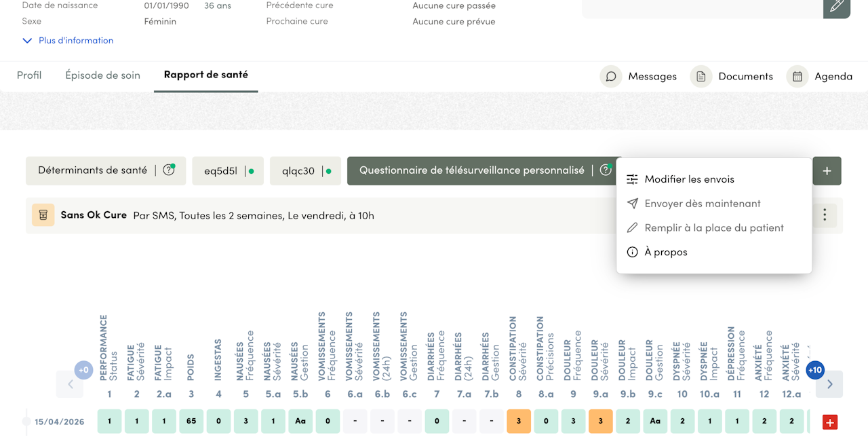Screen dimensions: 868x446
Task: Click the Agenda calendar icon
Action: [797, 76]
